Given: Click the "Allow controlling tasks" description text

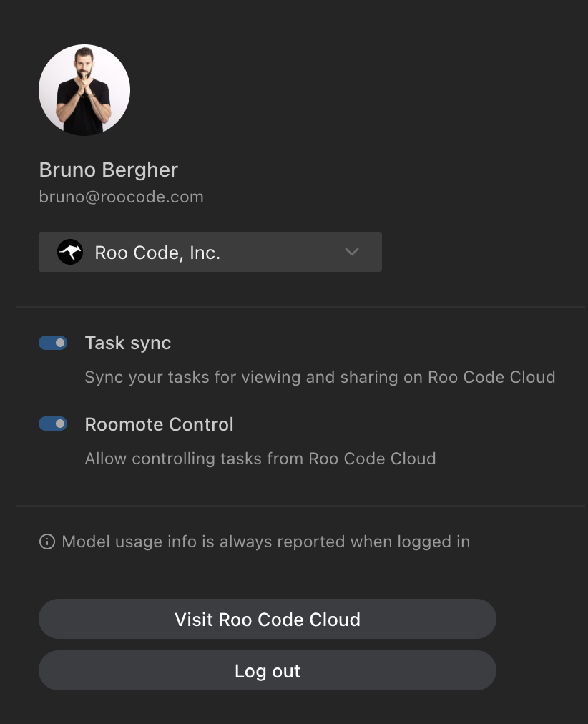Looking at the screenshot, I should [260, 459].
